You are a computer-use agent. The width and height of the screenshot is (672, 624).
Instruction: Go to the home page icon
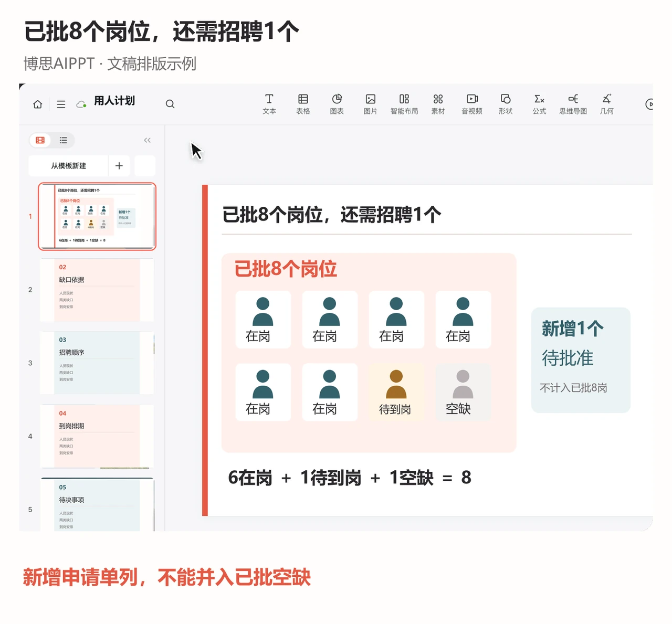(x=38, y=104)
